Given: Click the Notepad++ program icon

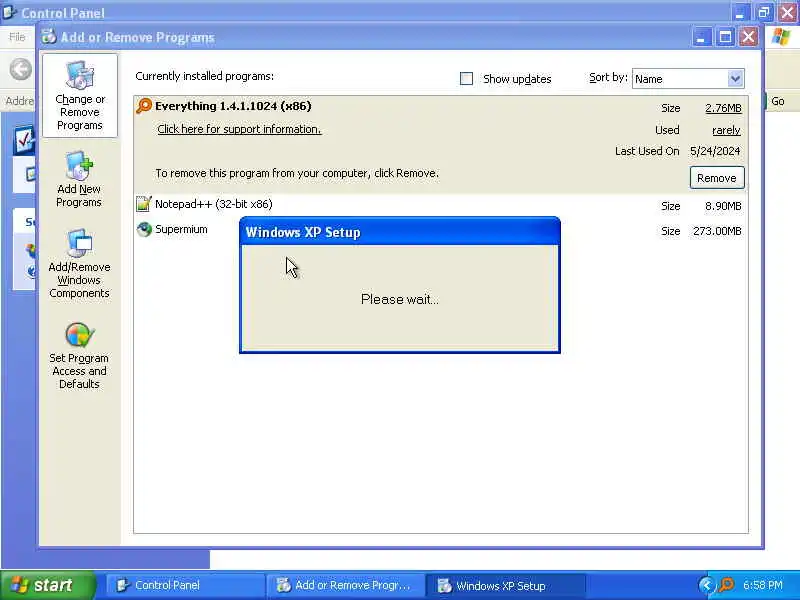Looking at the screenshot, I should click(144, 204).
